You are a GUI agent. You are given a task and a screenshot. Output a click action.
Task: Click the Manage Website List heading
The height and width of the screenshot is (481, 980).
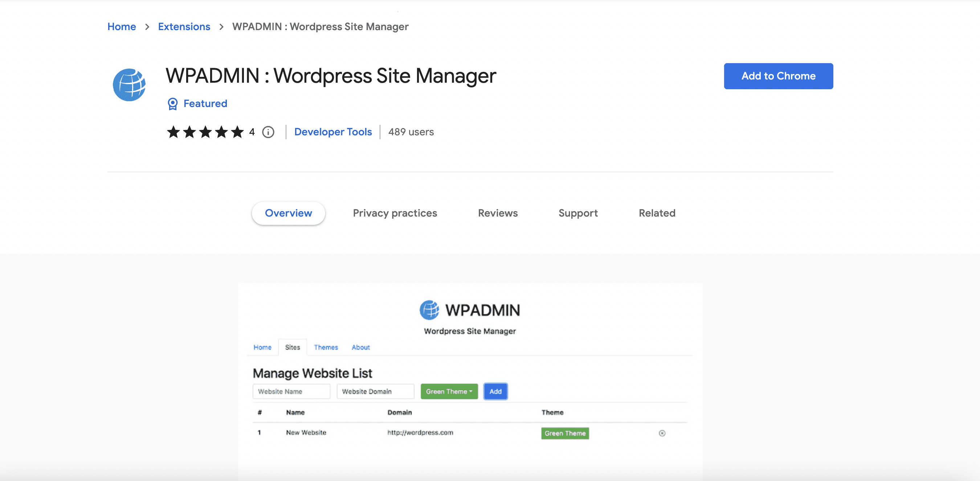[313, 373]
